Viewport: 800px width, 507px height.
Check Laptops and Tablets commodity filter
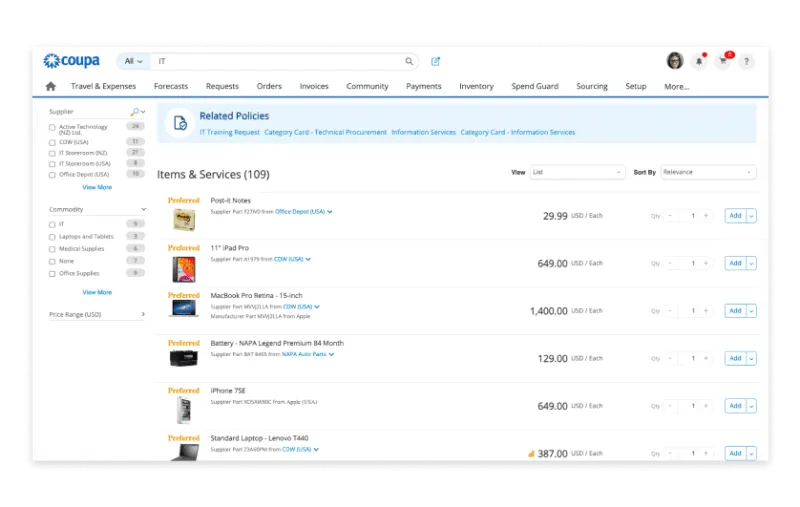[52, 237]
